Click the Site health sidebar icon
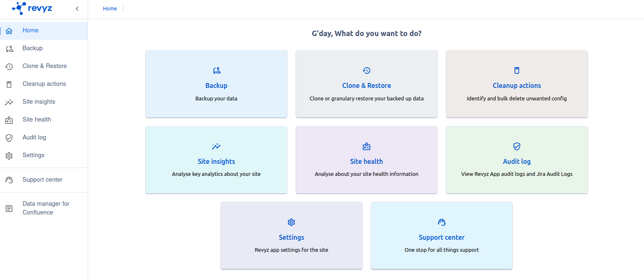This screenshot has height=280, width=644. pyautogui.click(x=9, y=120)
